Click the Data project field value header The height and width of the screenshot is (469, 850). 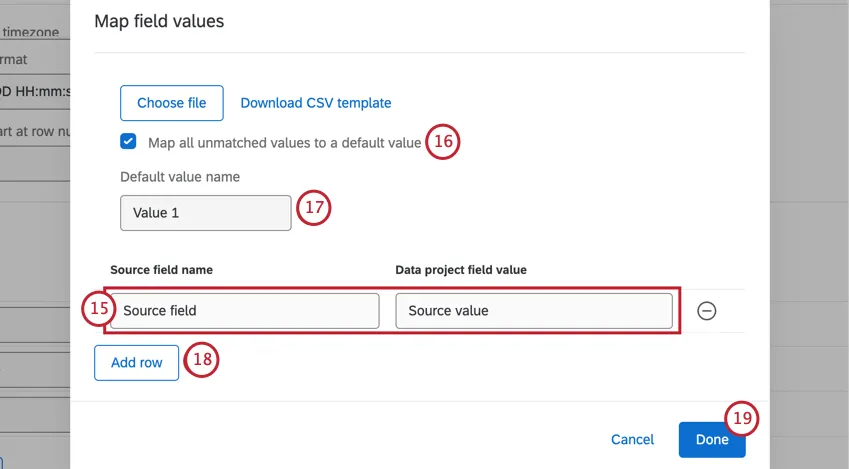[x=461, y=270]
